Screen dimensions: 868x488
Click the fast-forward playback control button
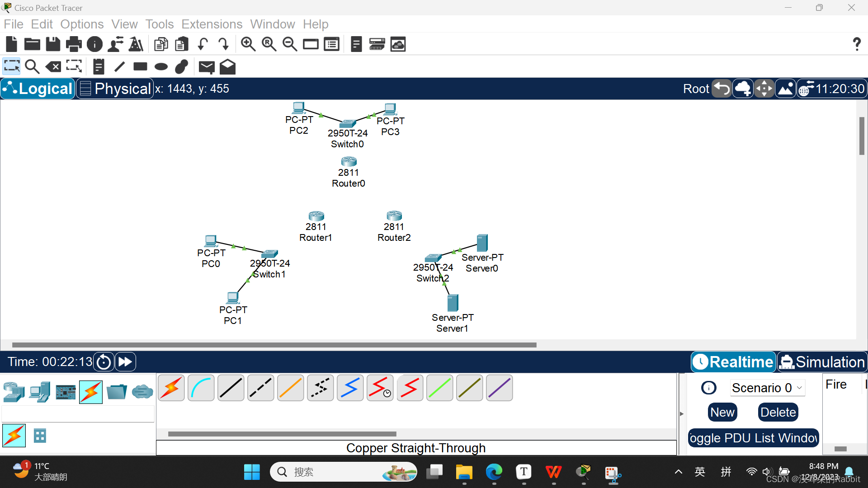(x=125, y=361)
